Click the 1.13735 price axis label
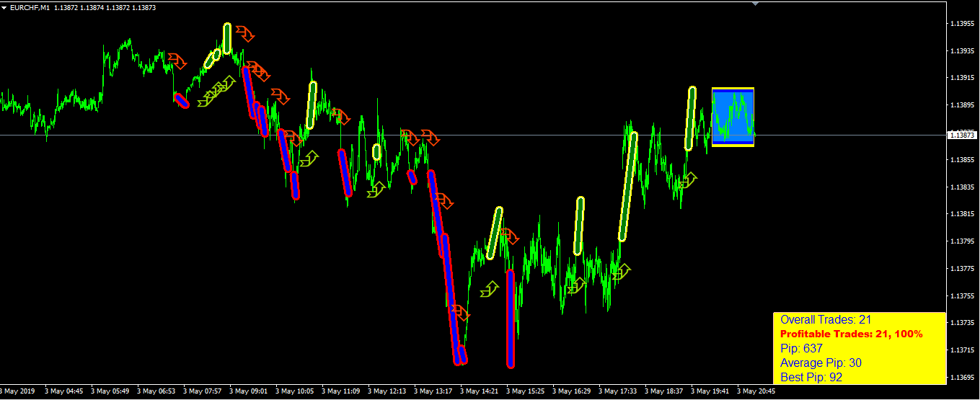The width and height of the screenshot is (980, 400). 962,324
